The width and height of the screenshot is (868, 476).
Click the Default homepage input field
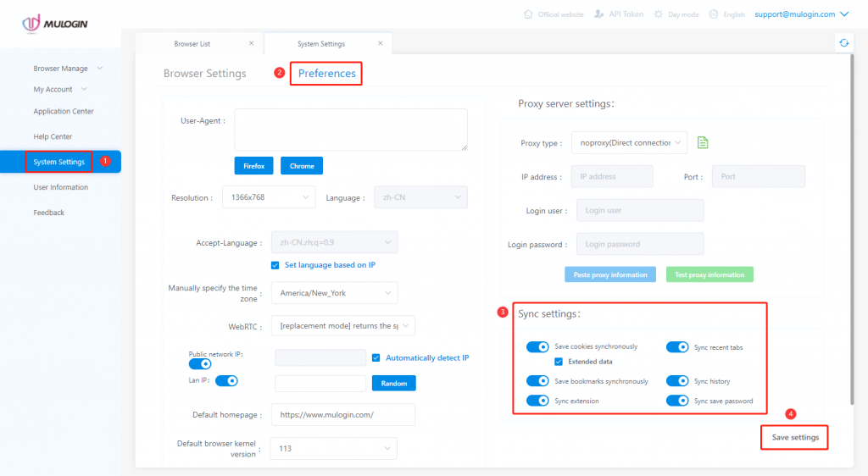[343, 415]
